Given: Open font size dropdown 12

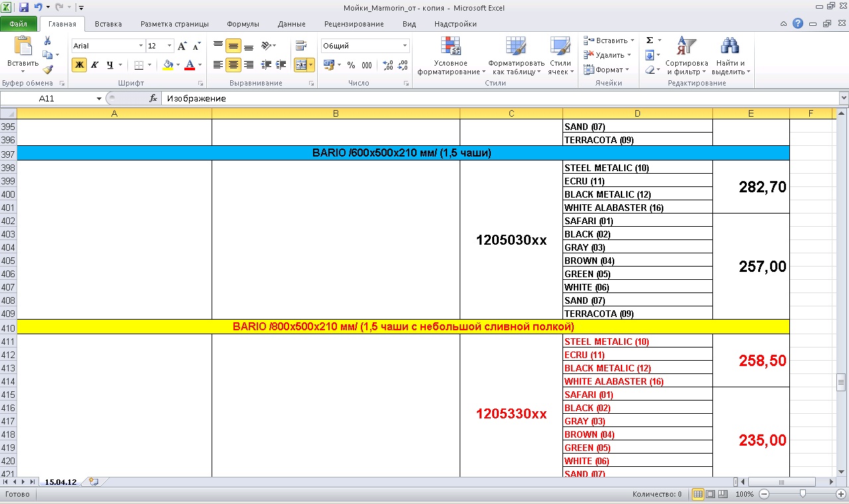Looking at the screenshot, I should point(170,46).
